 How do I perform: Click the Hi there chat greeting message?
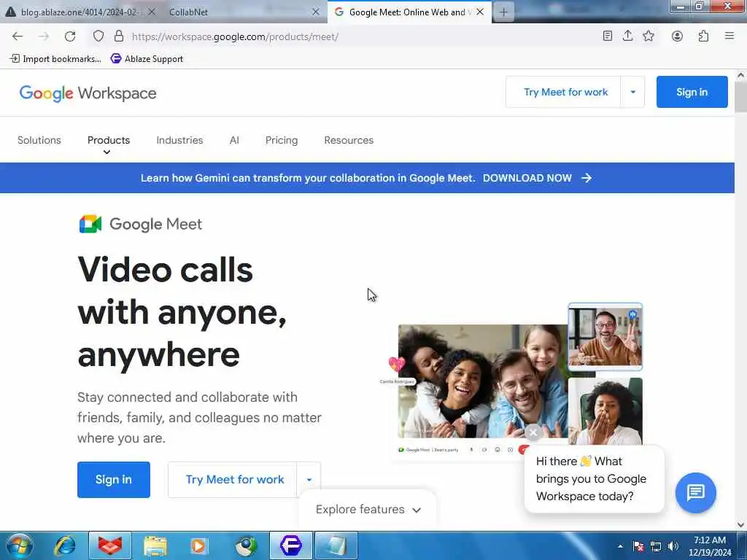[594, 478]
